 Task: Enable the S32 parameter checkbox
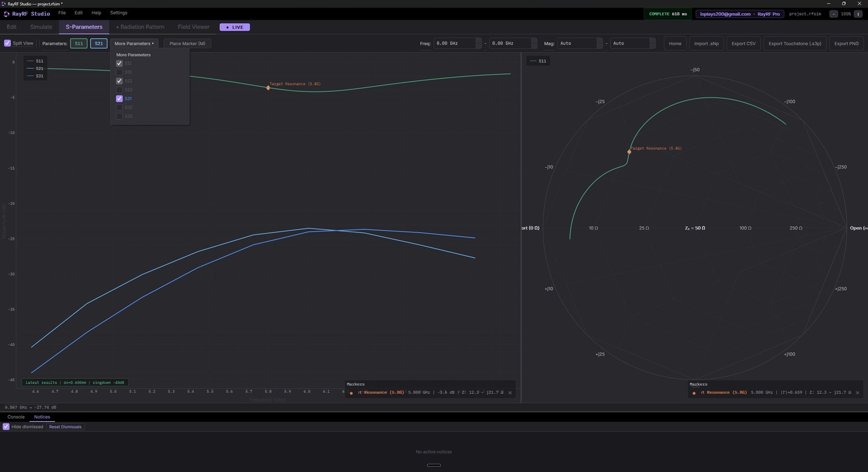[119, 108]
